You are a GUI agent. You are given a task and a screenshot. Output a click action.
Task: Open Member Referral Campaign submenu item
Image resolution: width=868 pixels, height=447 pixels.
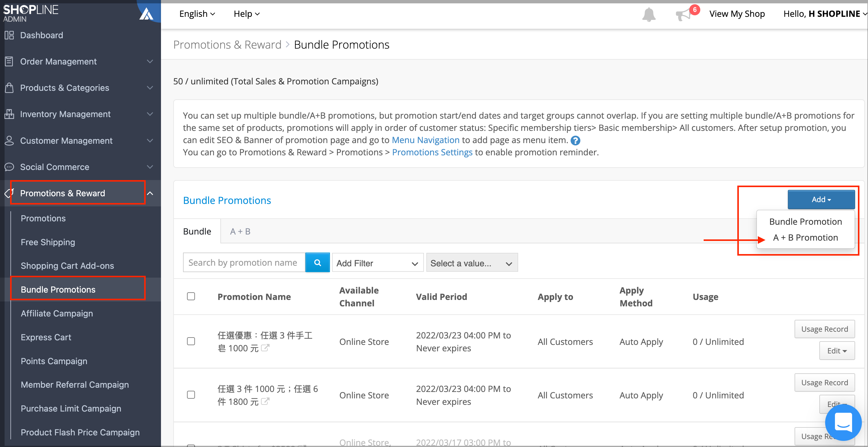coord(74,385)
